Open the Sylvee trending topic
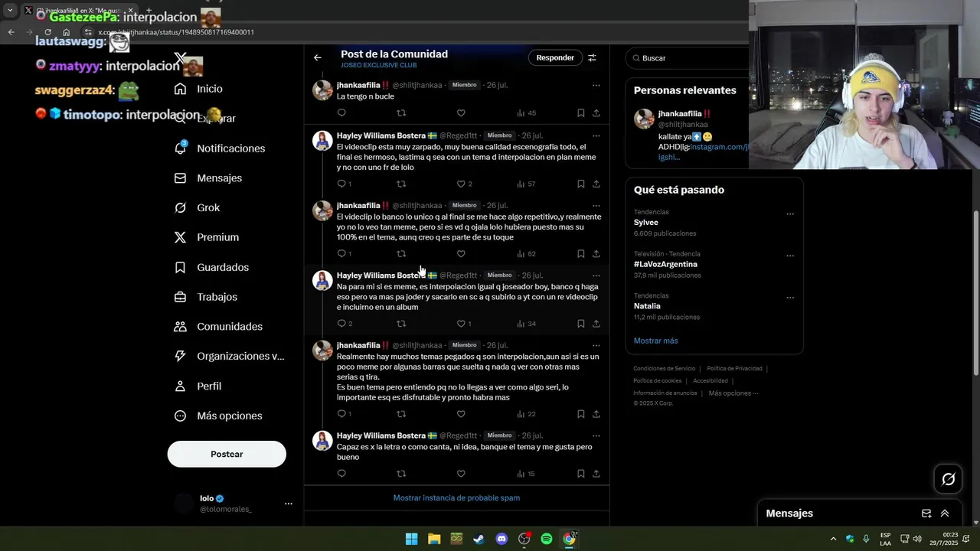980x551 pixels. 646,222
